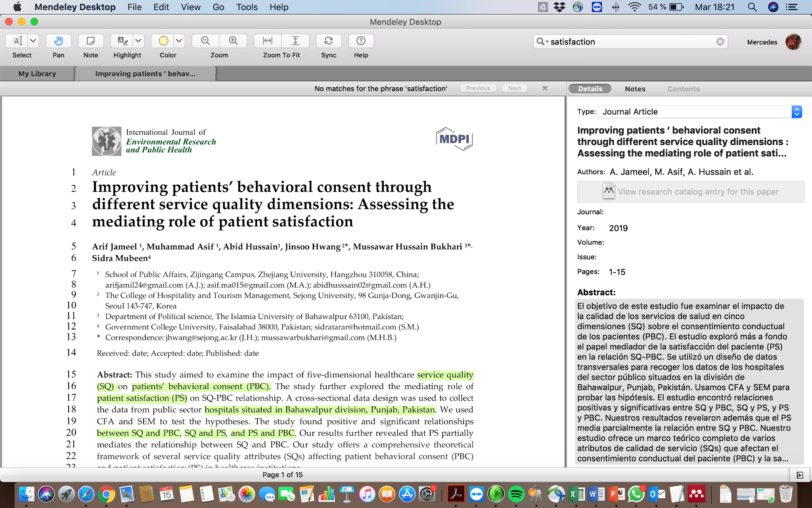This screenshot has width=812, height=508.
Task: Close the no-matches search bar
Action: pyautogui.click(x=545, y=88)
